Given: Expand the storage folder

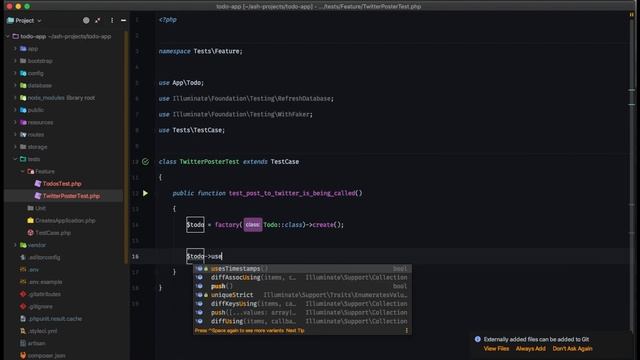Looking at the screenshot, I should pos(16,147).
